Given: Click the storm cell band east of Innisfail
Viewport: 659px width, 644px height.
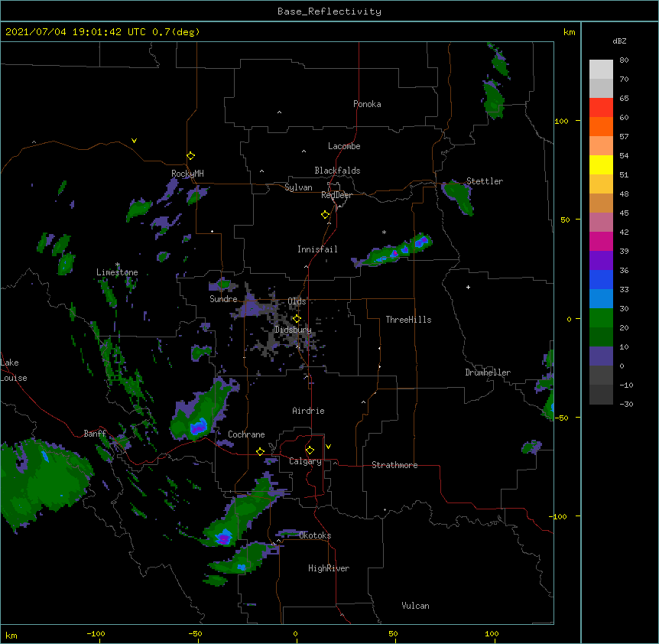Looking at the screenshot, I should (x=393, y=252).
